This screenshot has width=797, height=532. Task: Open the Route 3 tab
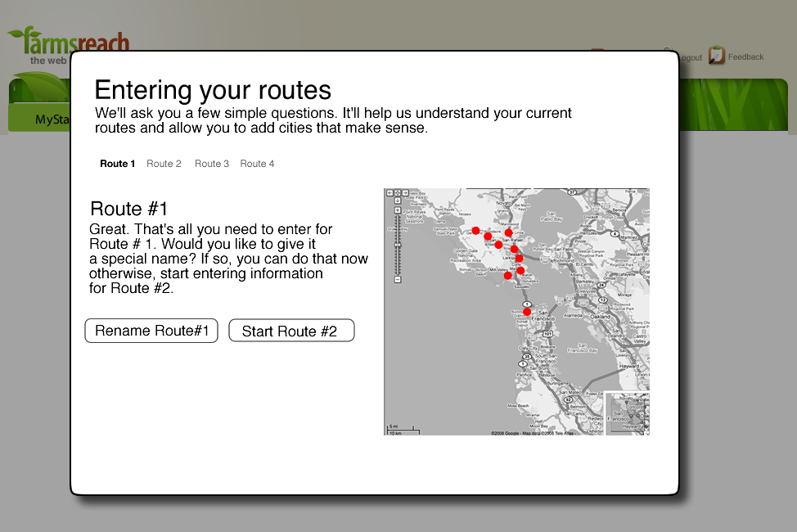(212, 164)
